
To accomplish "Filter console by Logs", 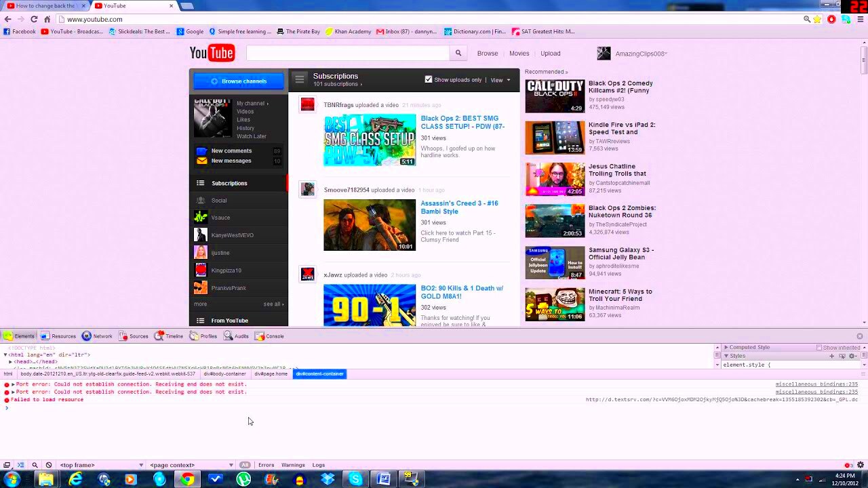I will (318, 465).
